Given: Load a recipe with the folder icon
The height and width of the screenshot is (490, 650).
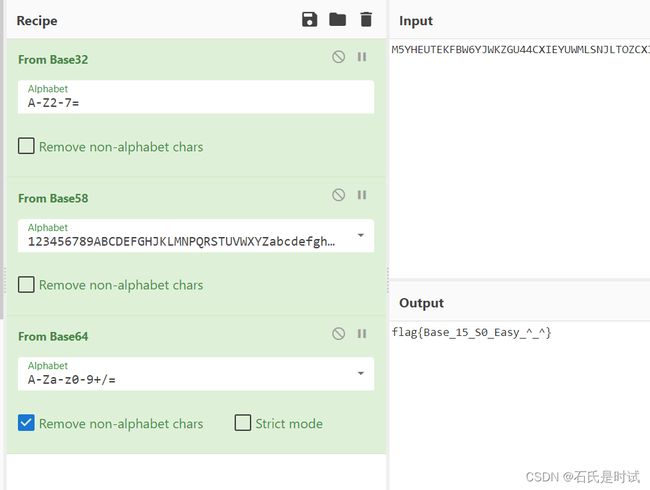Looking at the screenshot, I should click(337, 19).
